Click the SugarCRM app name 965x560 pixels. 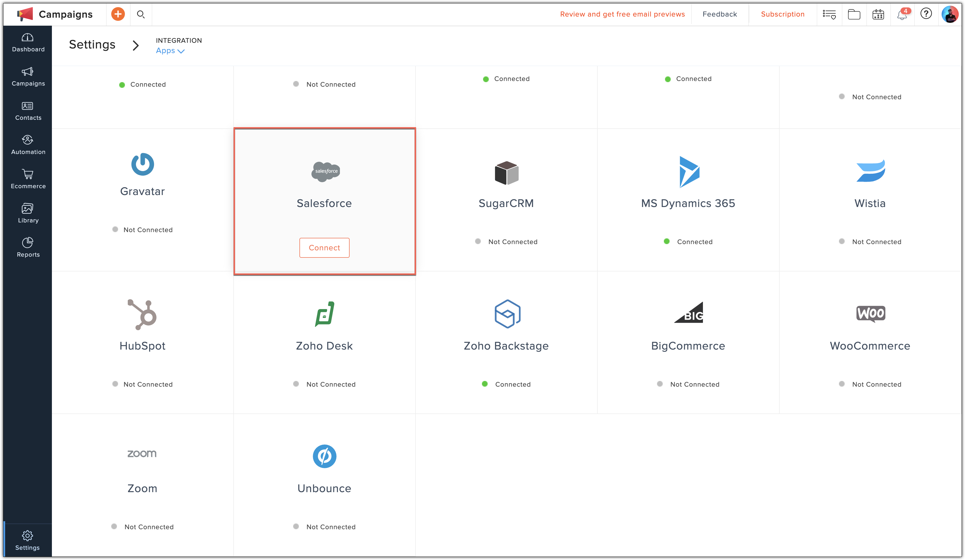pyautogui.click(x=506, y=203)
